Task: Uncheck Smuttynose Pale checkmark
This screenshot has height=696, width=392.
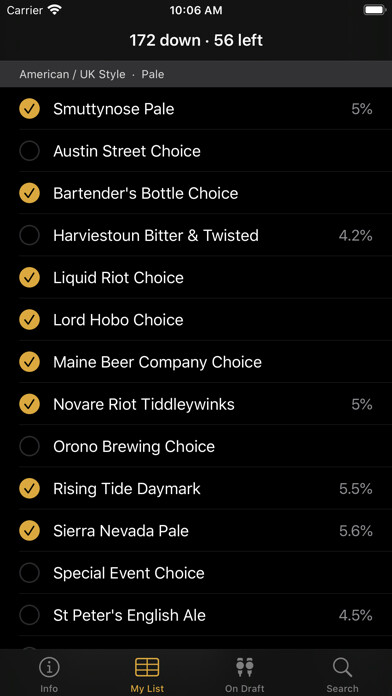Action: (x=29, y=109)
